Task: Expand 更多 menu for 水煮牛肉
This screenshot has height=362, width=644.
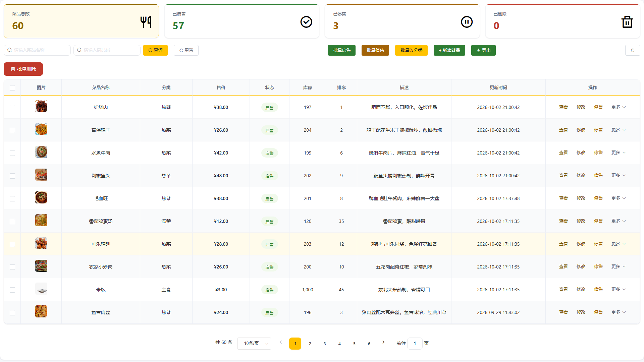Action: 619,153
